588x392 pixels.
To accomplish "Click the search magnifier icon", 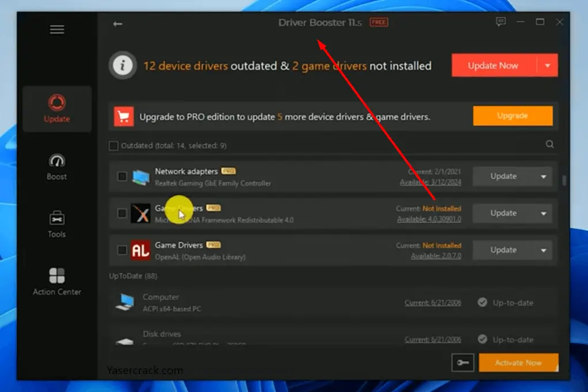I will coord(550,145).
